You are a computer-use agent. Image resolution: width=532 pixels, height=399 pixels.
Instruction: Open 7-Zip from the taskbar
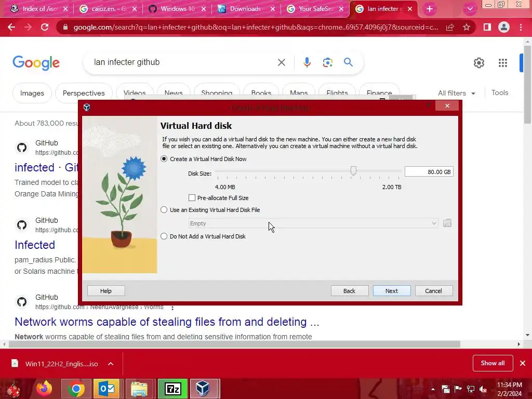point(173,389)
